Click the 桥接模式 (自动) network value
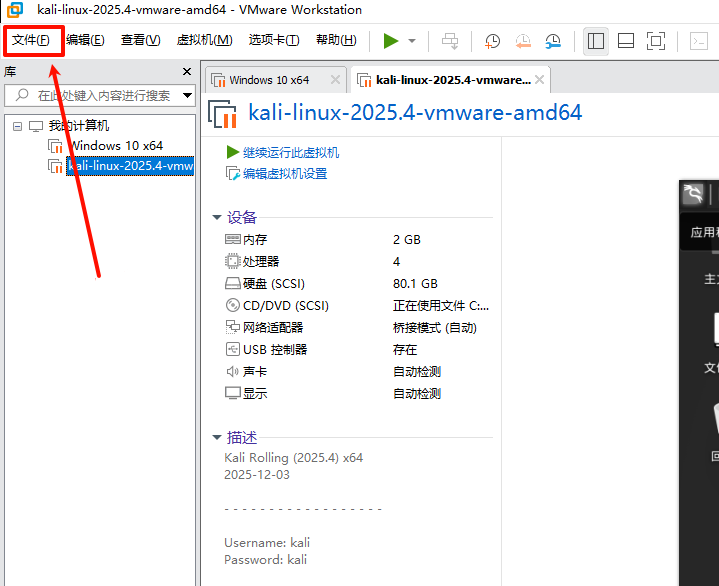Image resolution: width=719 pixels, height=586 pixels. point(435,328)
